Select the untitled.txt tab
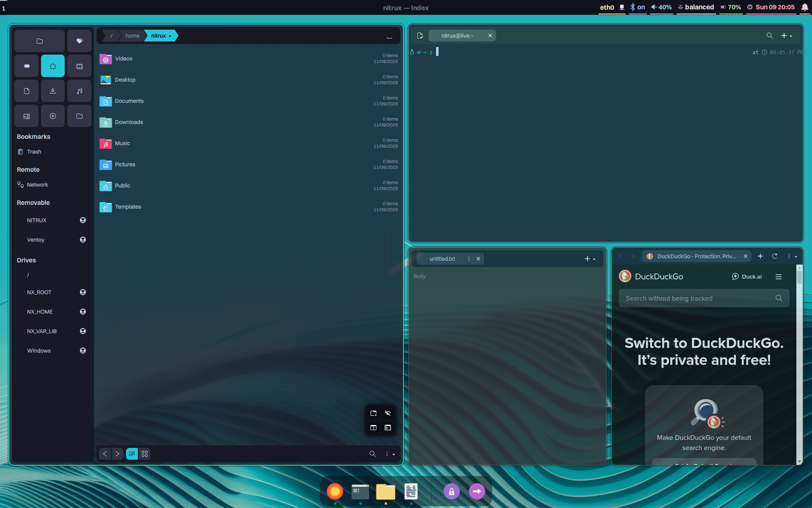This screenshot has height=508, width=812. pos(442,259)
